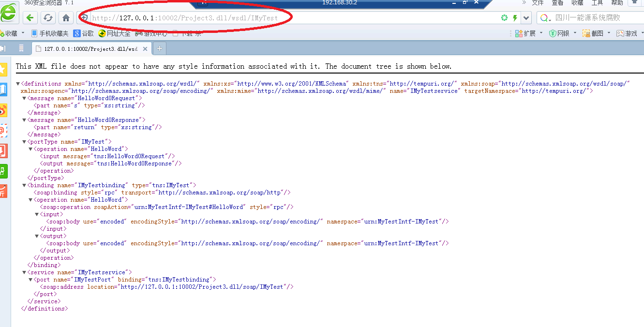Collapse the HelloWord0Request message node

pyautogui.click(x=24, y=98)
